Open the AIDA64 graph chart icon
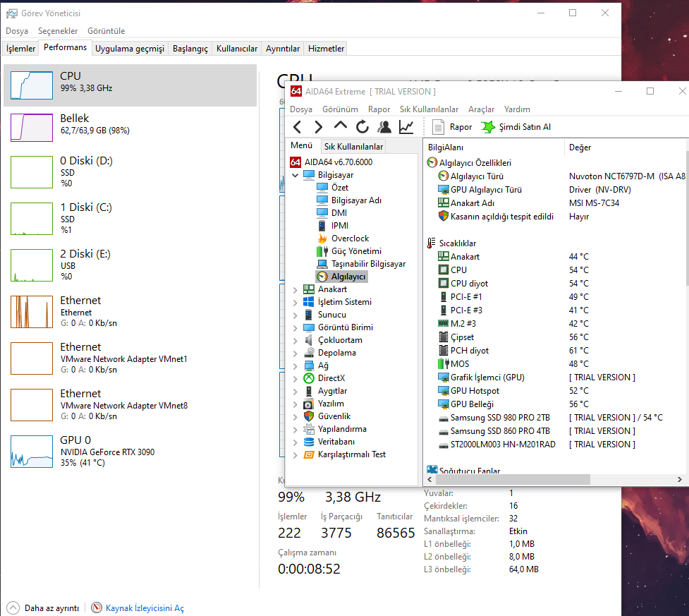689x616 pixels. (406, 127)
